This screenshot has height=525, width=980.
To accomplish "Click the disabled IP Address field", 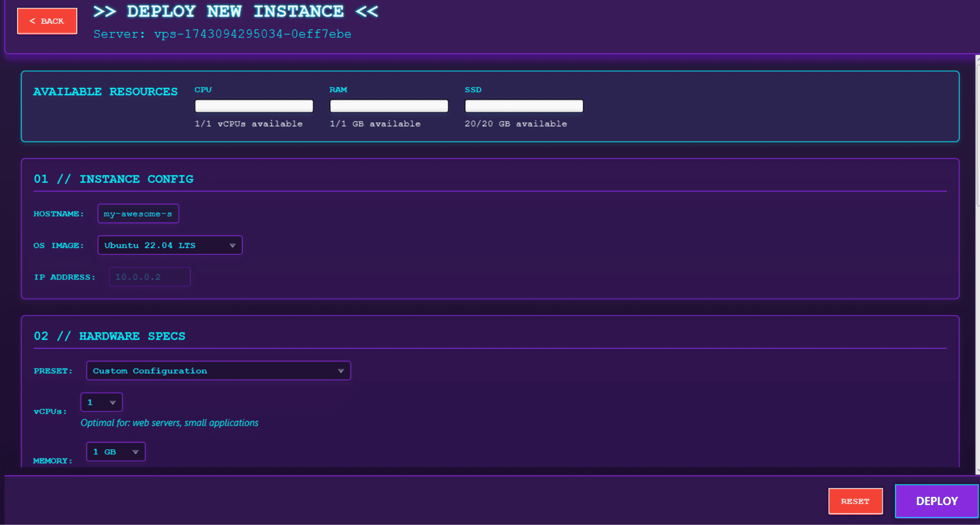I will [x=149, y=277].
